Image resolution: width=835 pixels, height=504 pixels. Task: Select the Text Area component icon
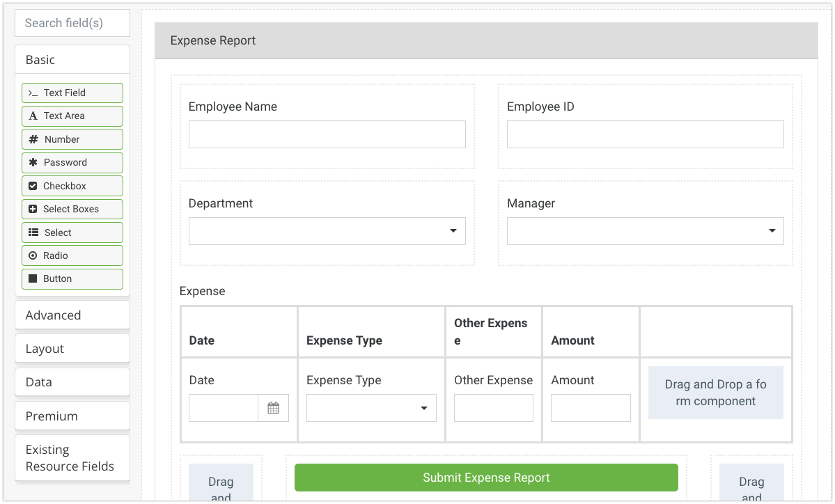tap(33, 116)
